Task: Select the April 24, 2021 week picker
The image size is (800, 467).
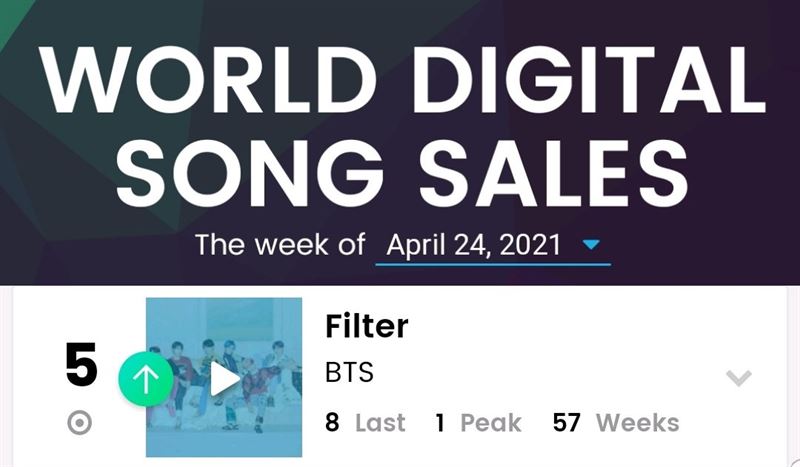Action: pyautogui.click(x=493, y=245)
